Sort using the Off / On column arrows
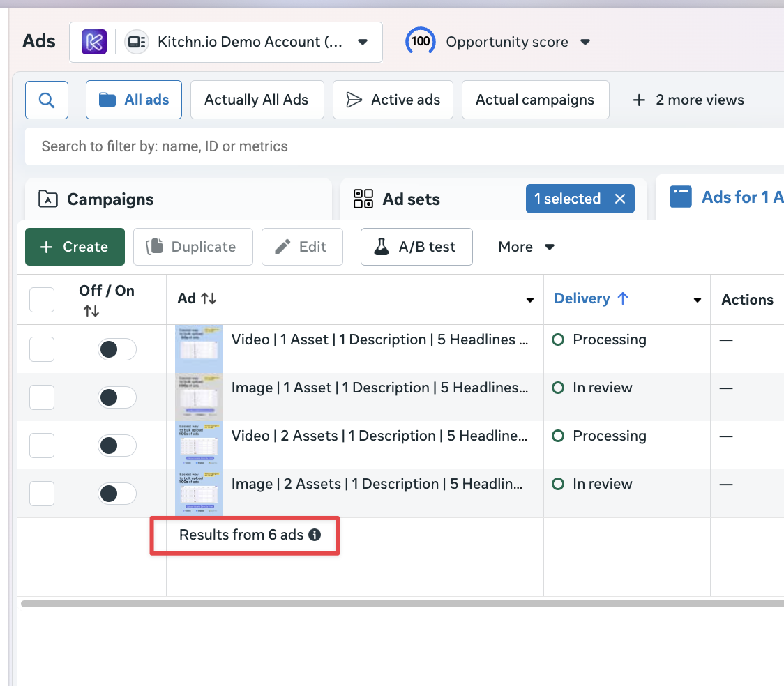 91,311
